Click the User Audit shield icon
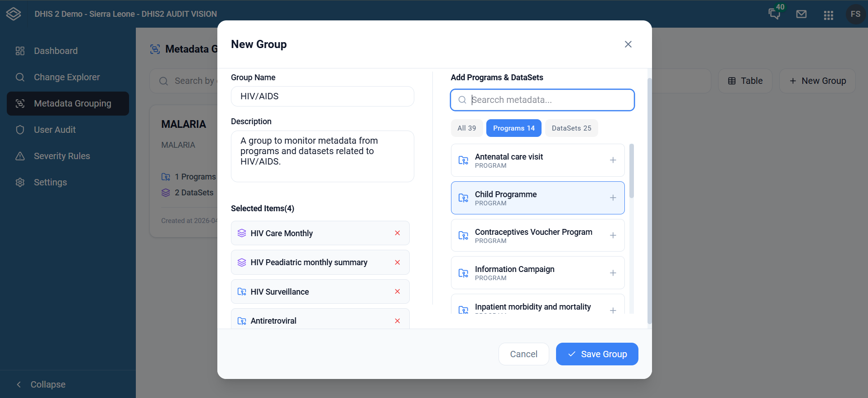Image resolution: width=868 pixels, height=398 pixels. [x=20, y=130]
